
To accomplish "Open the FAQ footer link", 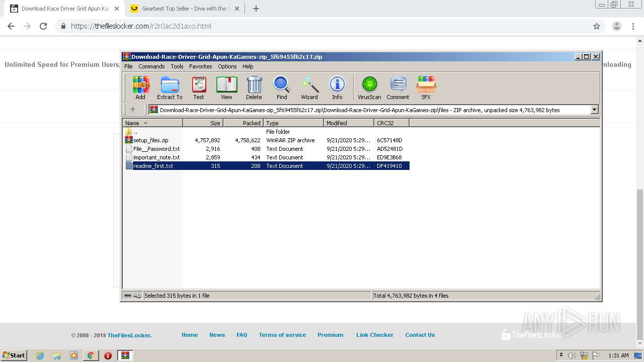I will point(242,335).
